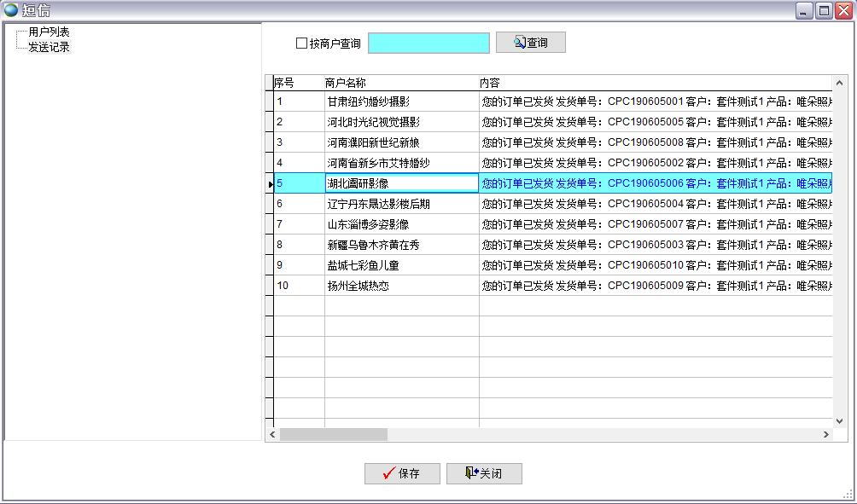The height and width of the screenshot is (504, 857).
Task: Click the checkmark icon on the 保存 button
Action: pos(389,474)
